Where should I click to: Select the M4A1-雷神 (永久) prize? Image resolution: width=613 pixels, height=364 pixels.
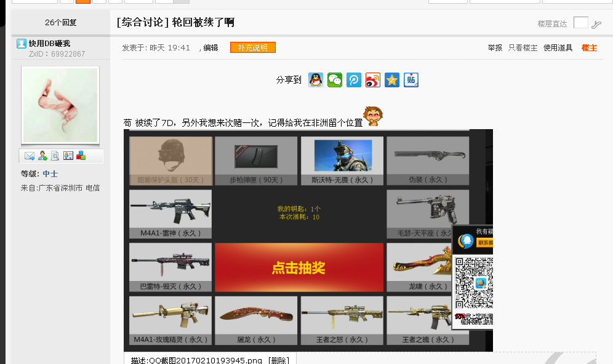coord(170,214)
